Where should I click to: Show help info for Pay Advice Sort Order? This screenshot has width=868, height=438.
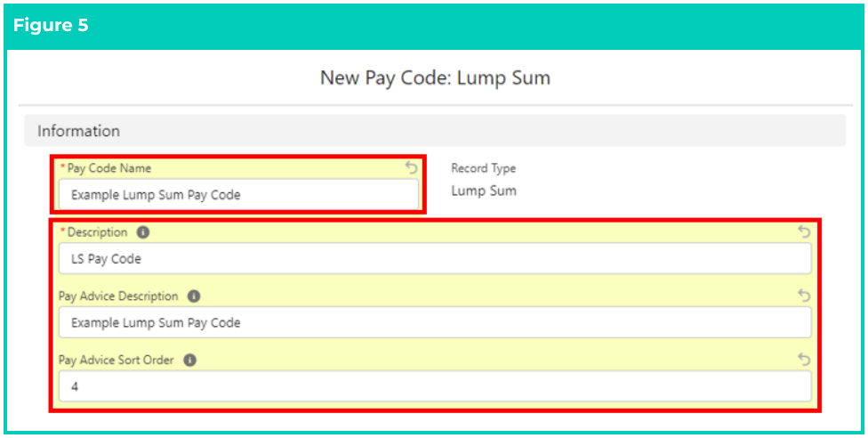point(189,361)
